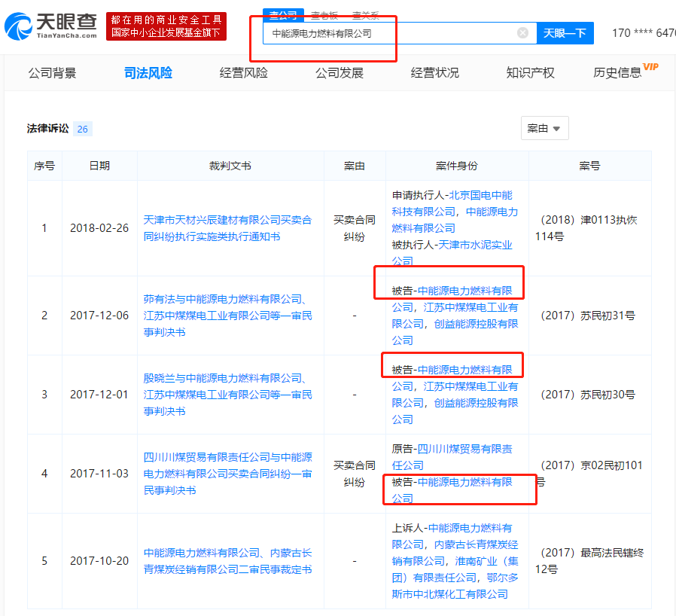Expand the 案由 filter dropdown
Image resolution: width=676 pixels, height=616 pixels.
coord(544,128)
